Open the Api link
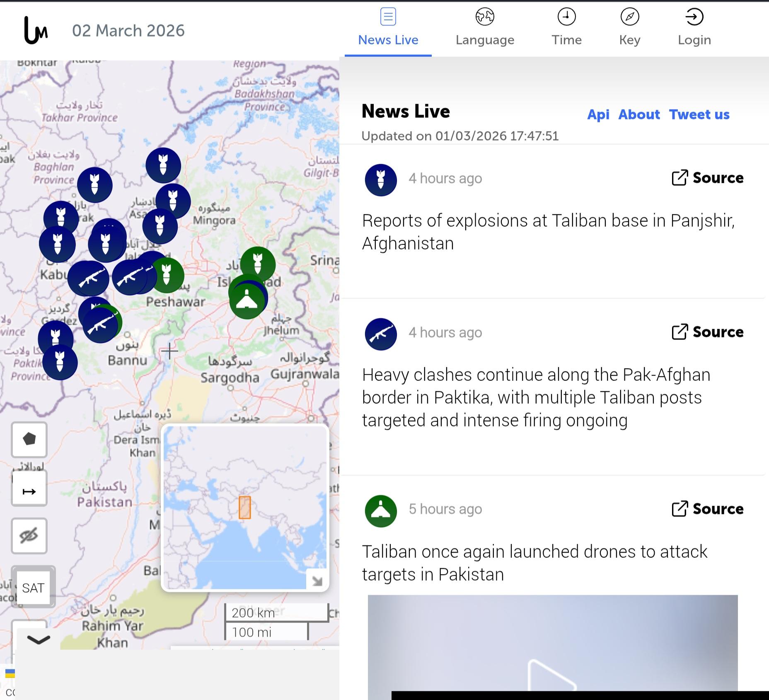The height and width of the screenshot is (700, 769). [598, 114]
